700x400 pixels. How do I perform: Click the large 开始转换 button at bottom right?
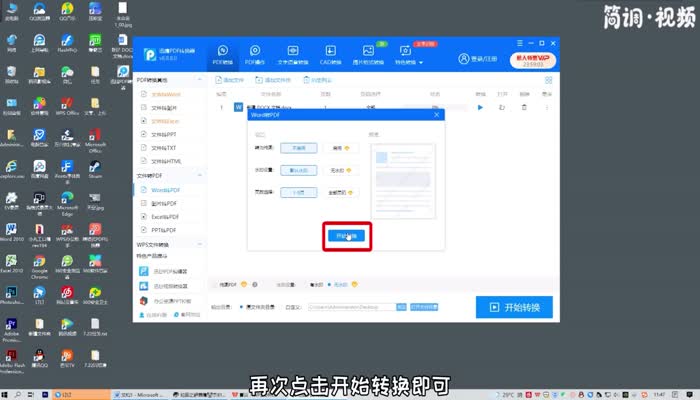pos(514,307)
